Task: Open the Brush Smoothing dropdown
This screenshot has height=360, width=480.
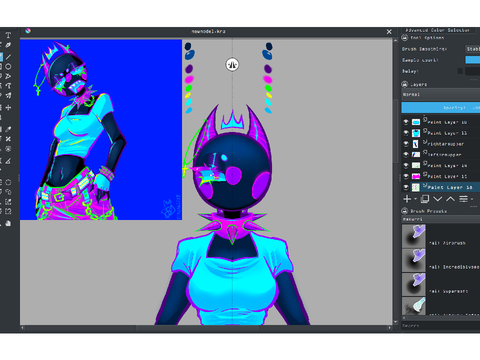Action: [x=473, y=49]
